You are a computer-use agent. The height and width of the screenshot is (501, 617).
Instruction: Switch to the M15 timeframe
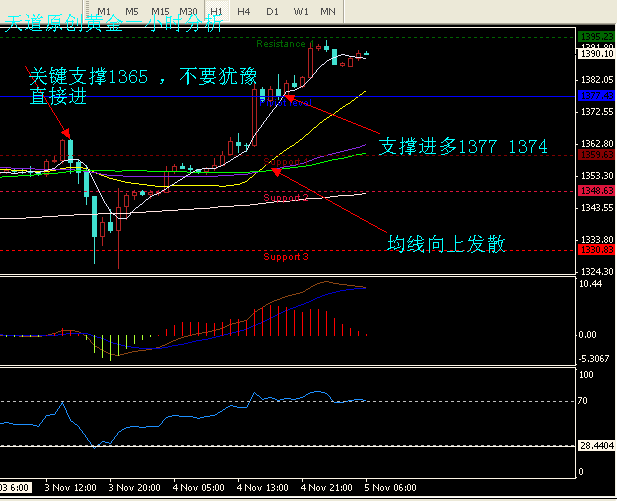(159, 9)
